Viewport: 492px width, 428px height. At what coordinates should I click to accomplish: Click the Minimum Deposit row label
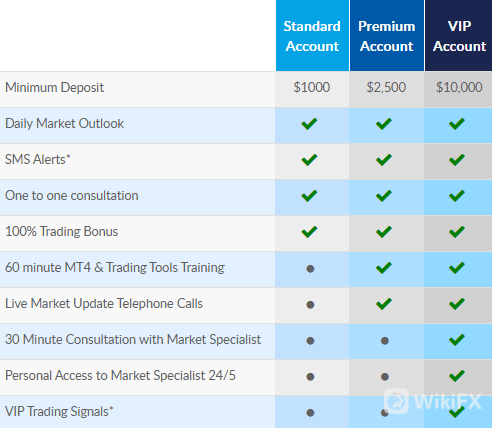point(55,88)
